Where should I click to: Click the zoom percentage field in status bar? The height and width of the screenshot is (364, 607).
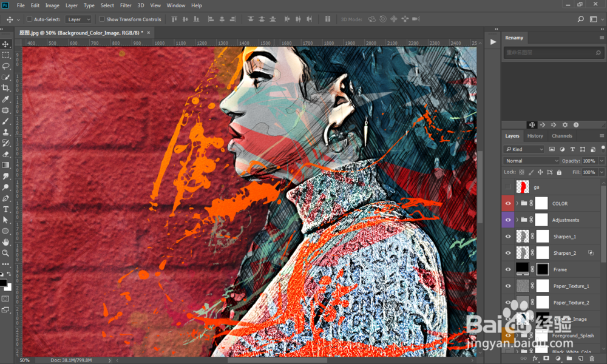click(25, 360)
